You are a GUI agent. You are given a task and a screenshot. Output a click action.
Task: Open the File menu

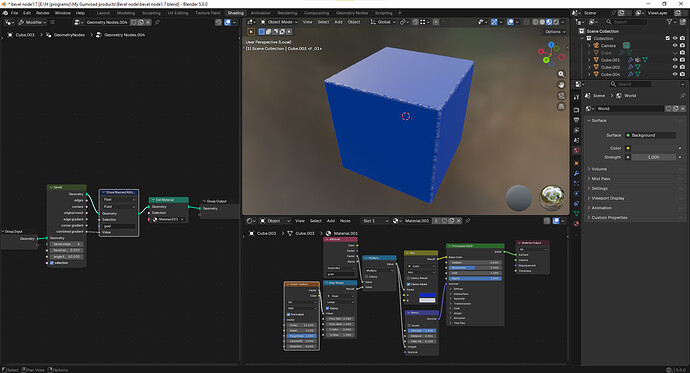[15, 13]
